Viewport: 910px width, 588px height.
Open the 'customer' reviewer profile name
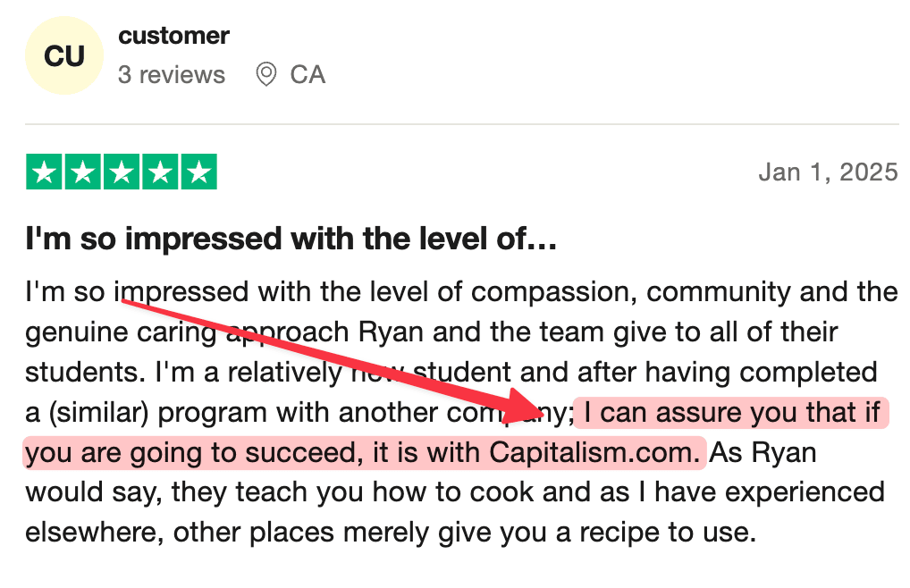(x=173, y=36)
